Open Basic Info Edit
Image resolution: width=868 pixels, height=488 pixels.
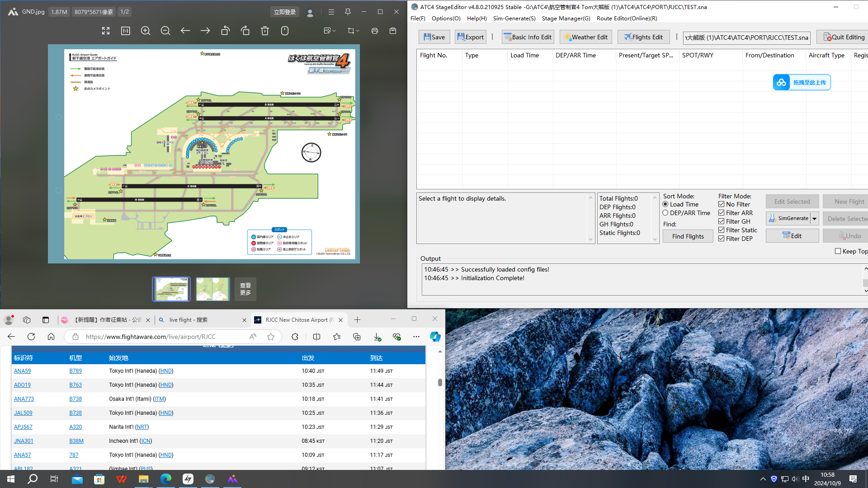[x=528, y=37]
